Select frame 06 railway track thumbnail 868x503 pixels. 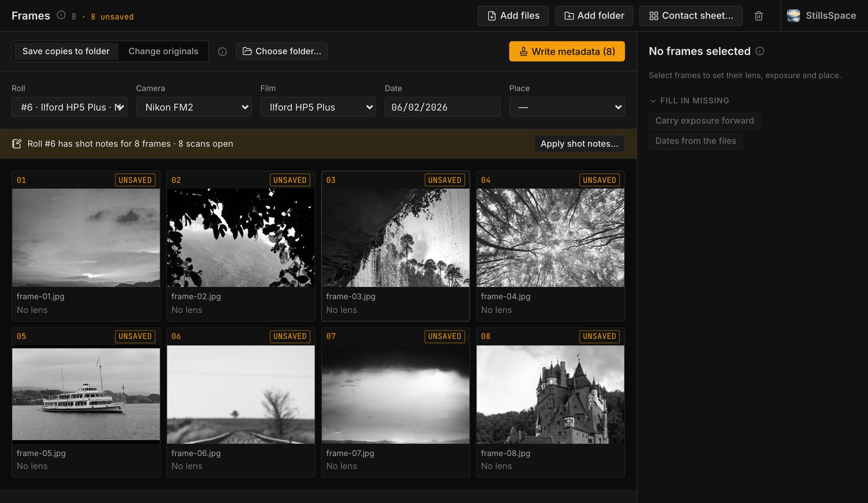point(241,394)
